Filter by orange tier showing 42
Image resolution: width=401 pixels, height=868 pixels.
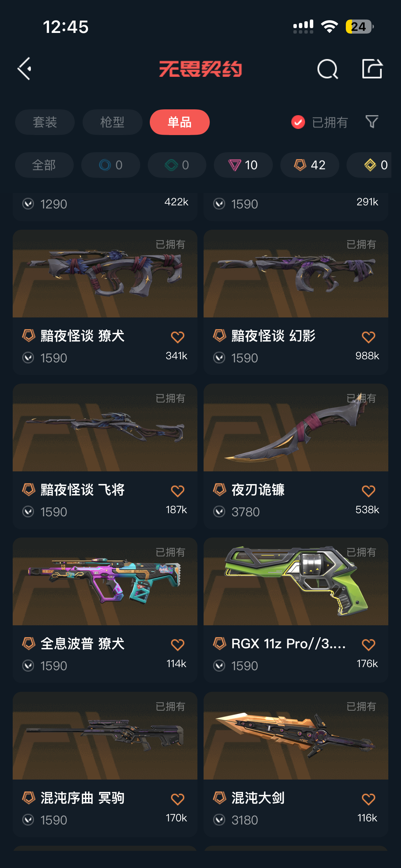tap(310, 165)
